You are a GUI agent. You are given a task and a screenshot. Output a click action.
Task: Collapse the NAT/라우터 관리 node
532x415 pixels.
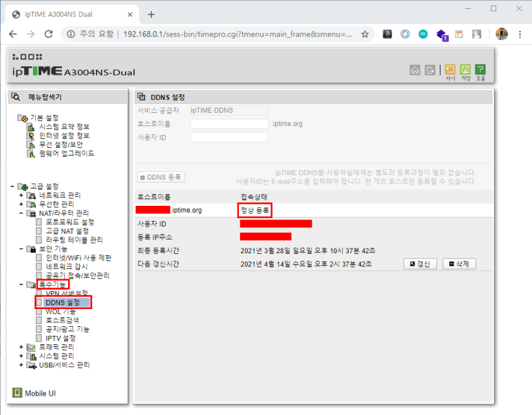click(x=21, y=213)
